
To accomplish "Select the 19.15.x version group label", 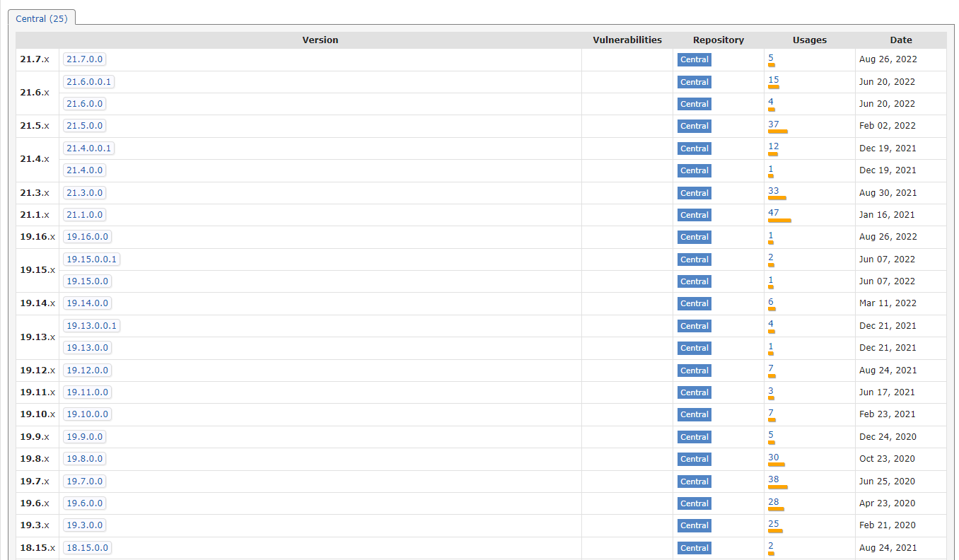I will [37, 270].
